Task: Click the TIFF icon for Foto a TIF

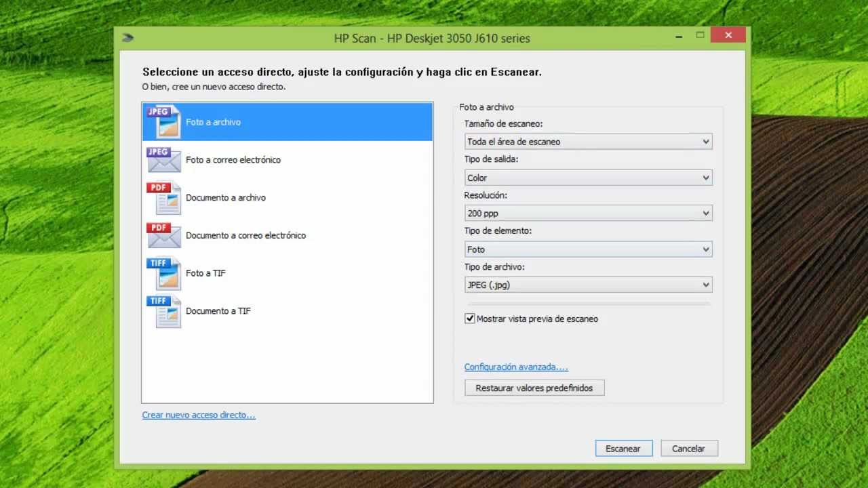Action: [163, 273]
